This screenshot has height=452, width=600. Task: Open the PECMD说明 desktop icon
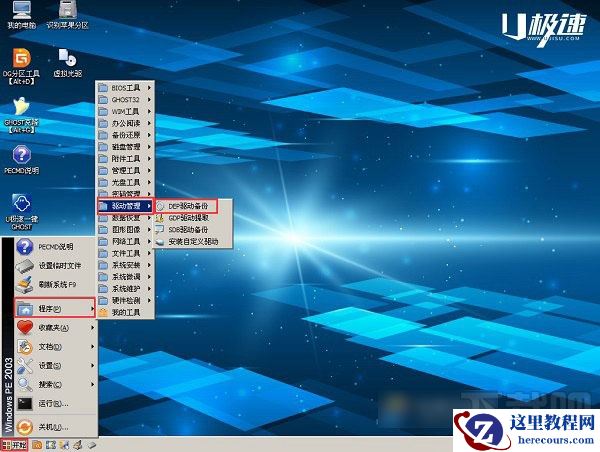(21, 160)
